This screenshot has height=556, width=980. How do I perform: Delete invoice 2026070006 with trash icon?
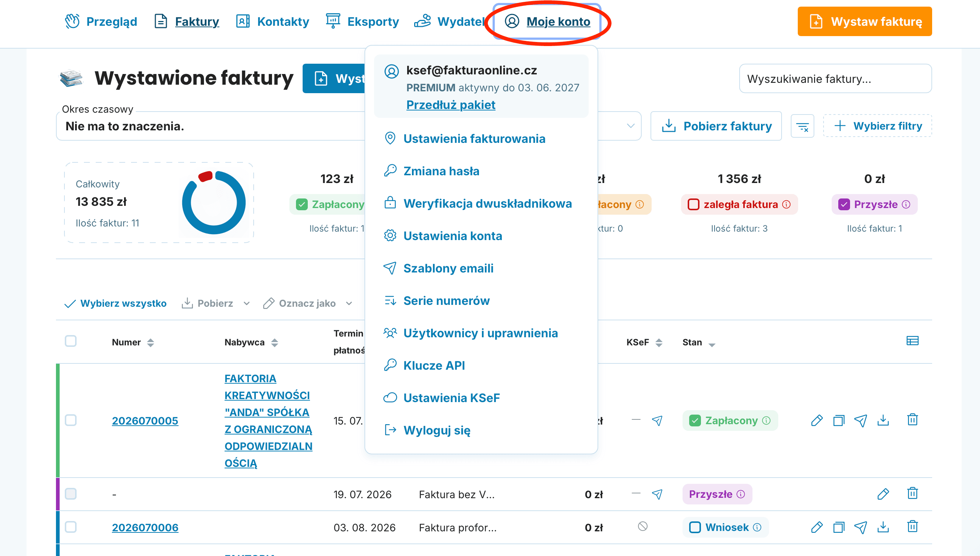tap(912, 527)
